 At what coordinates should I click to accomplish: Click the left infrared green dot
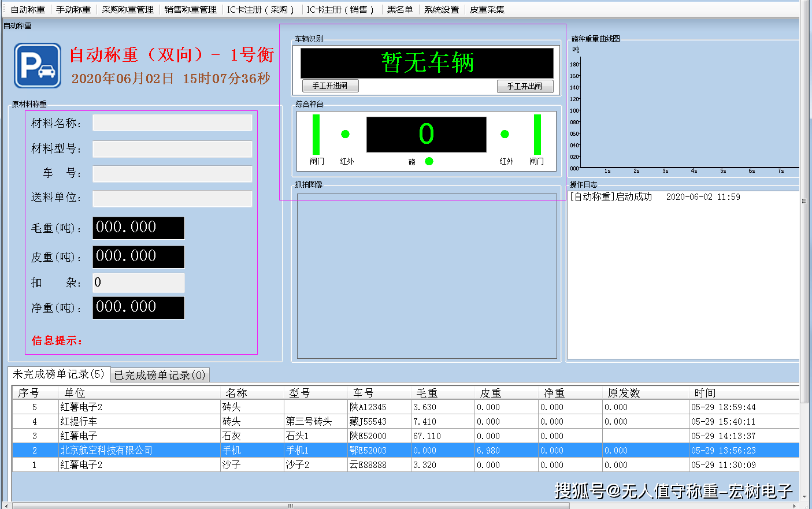[x=345, y=134]
